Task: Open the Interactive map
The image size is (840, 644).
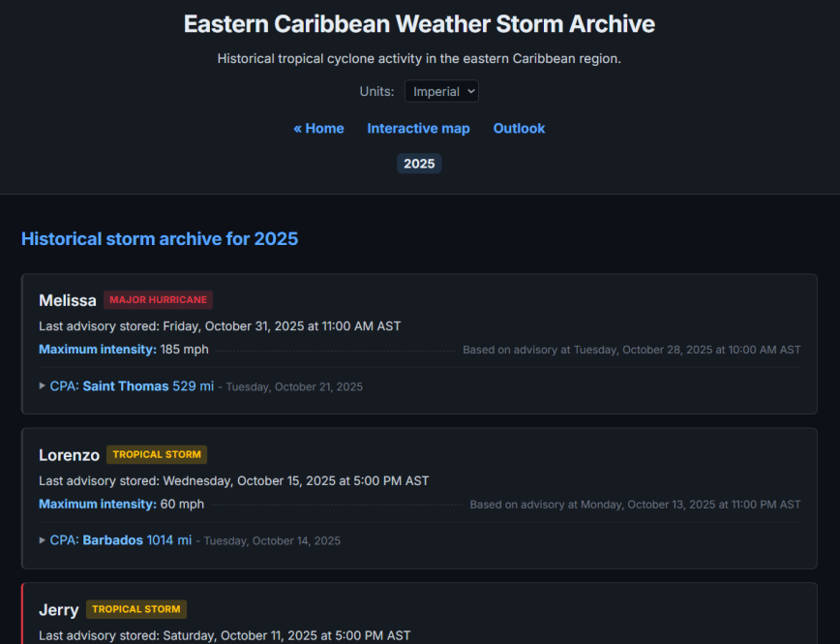Action: tap(418, 128)
